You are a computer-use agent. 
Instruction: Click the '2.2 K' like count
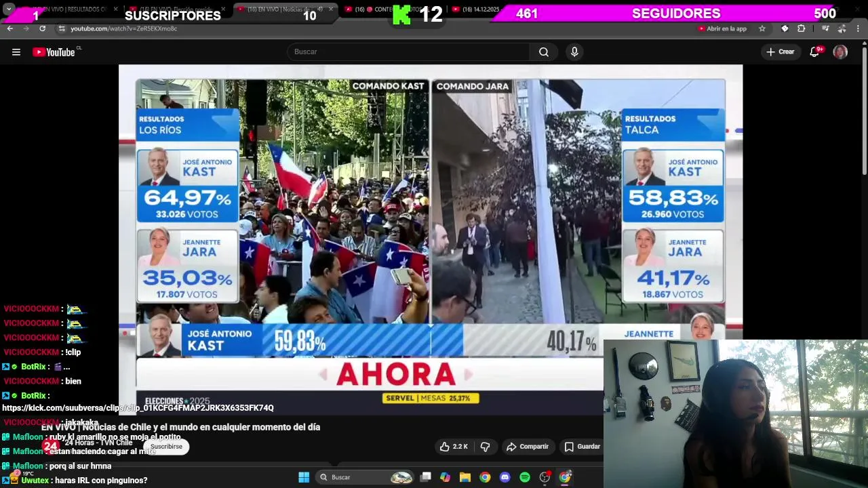click(x=460, y=447)
